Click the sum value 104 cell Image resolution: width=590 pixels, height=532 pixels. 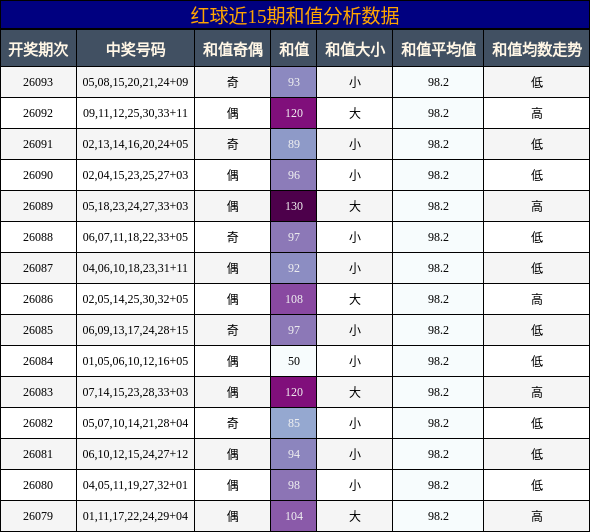[x=293, y=516]
